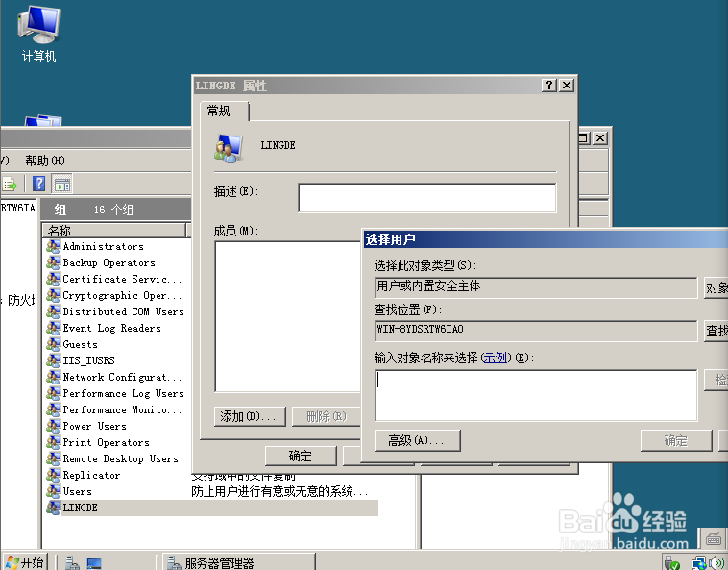
Task: Select the LINGDE group icon in list
Action: coord(54,508)
